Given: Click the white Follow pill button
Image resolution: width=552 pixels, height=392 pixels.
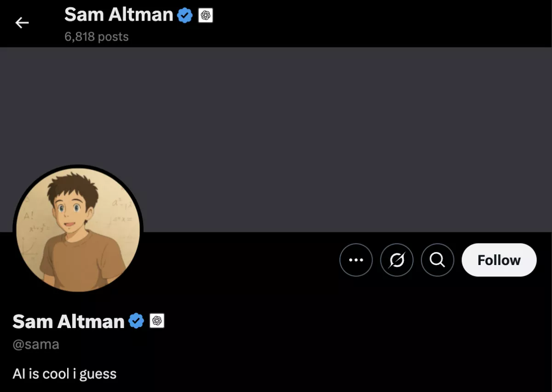Looking at the screenshot, I should [499, 260].
